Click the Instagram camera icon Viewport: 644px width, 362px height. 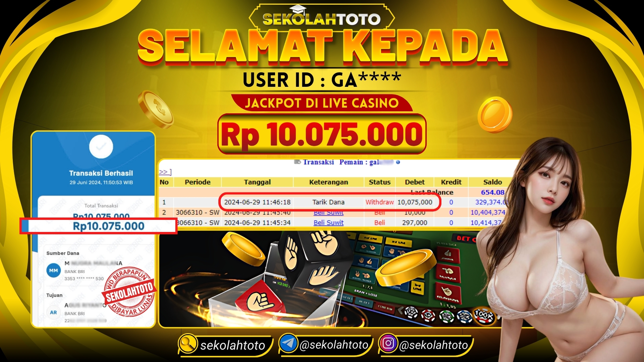tap(388, 343)
